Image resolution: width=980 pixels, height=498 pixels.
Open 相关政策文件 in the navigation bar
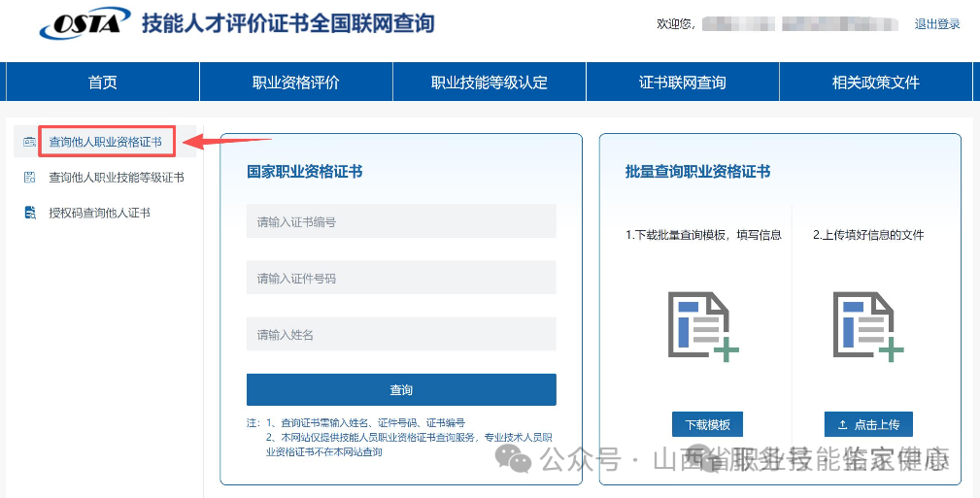[x=875, y=83]
